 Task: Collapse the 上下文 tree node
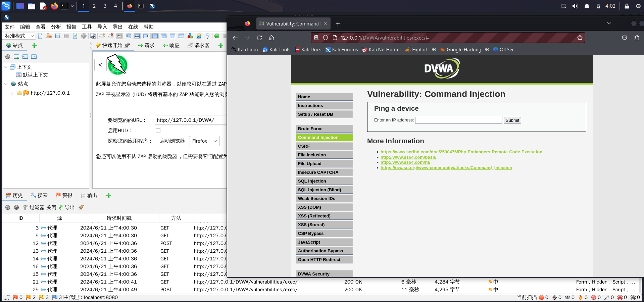click(6, 67)
